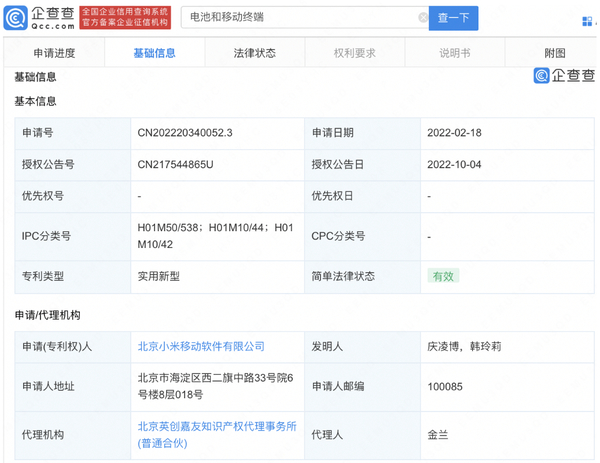Click the 企查查 watermark logo at right
600x463 pixels.
point(563,75)
